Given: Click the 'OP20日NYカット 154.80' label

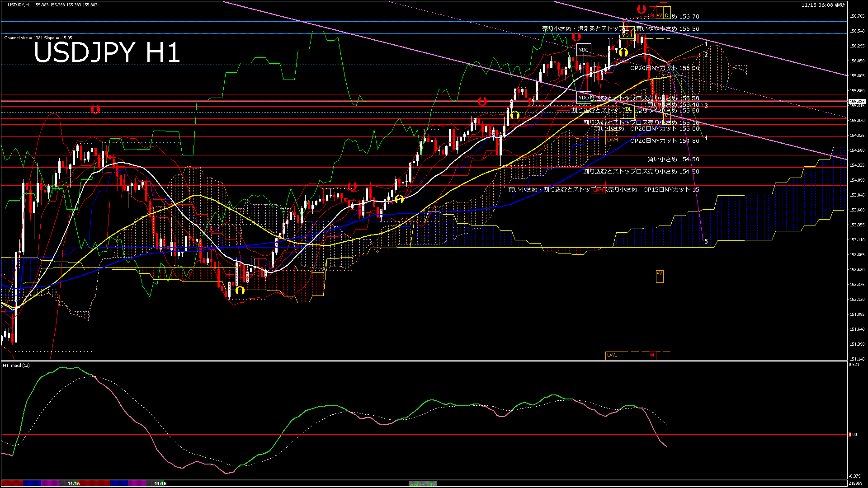Looking at the screenshot, I should [665, 141].
